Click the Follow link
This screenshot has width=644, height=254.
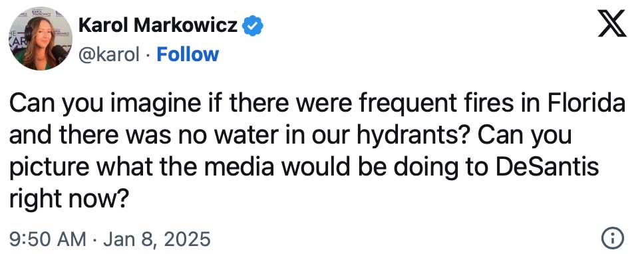point(188,54)
